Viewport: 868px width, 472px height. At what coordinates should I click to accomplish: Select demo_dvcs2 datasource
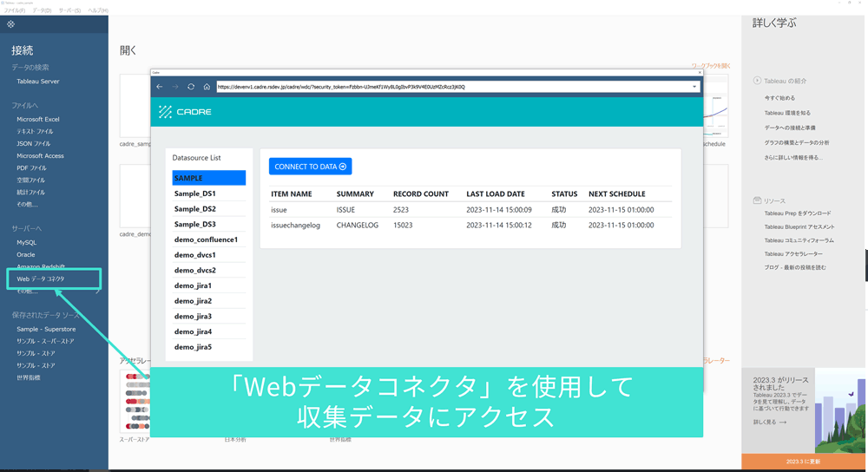(x=208, y=270)
